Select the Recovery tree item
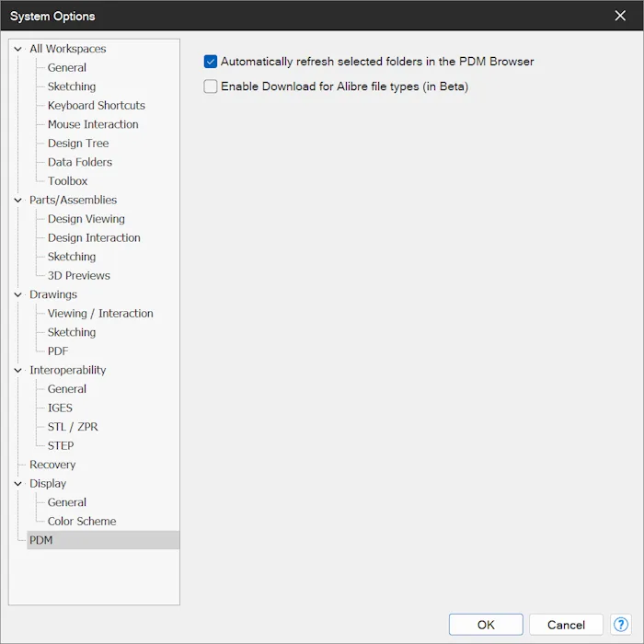This screenshot has height=644, width=644. point(52,464)
